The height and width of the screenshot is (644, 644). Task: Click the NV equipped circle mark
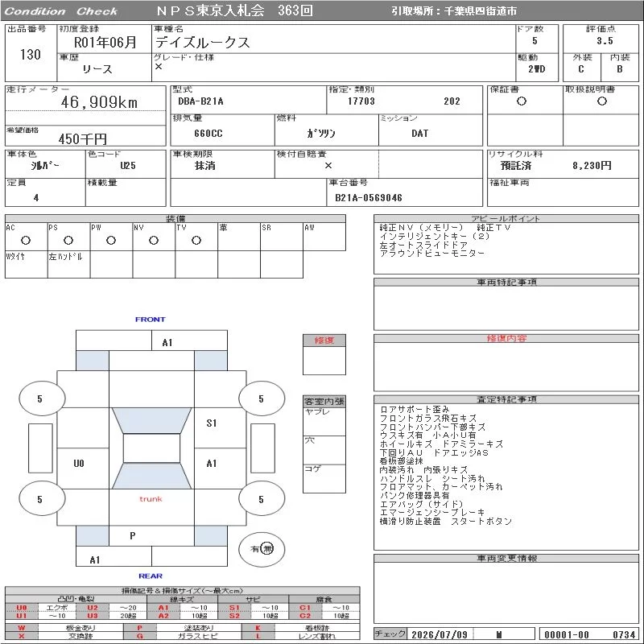click(x=154, y=240)
